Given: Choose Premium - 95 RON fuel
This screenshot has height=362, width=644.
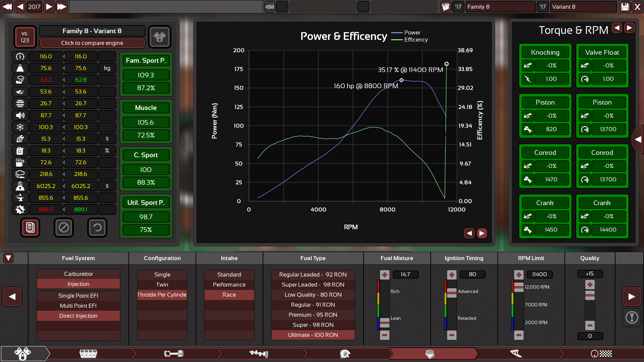Looking at the screenshot, I should coord(313,315).
